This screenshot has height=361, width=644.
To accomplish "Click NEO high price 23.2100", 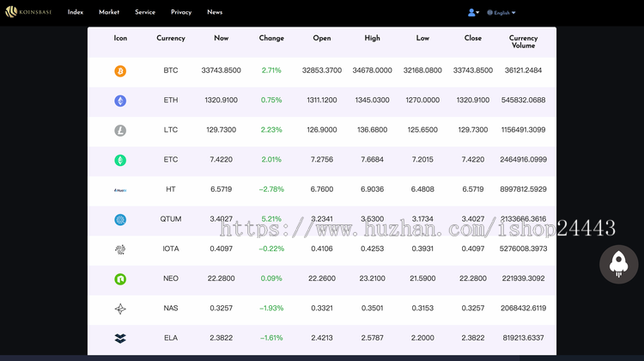I will coord(372,278).
